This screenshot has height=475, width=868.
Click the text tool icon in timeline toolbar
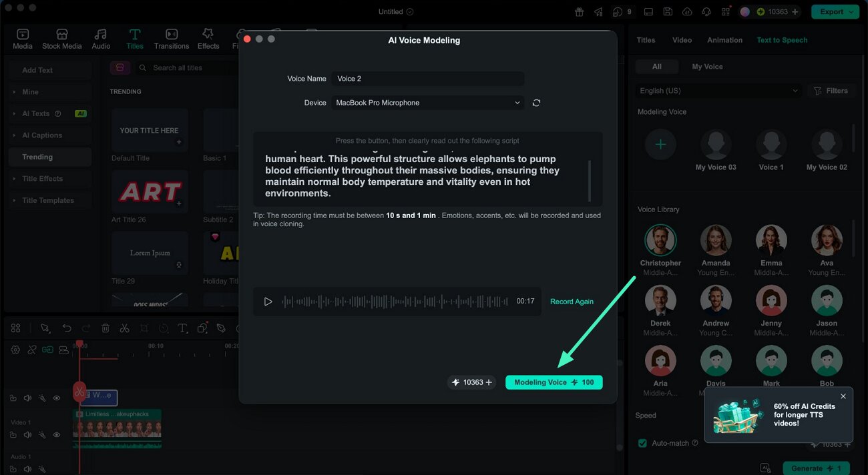pos(182,328)
